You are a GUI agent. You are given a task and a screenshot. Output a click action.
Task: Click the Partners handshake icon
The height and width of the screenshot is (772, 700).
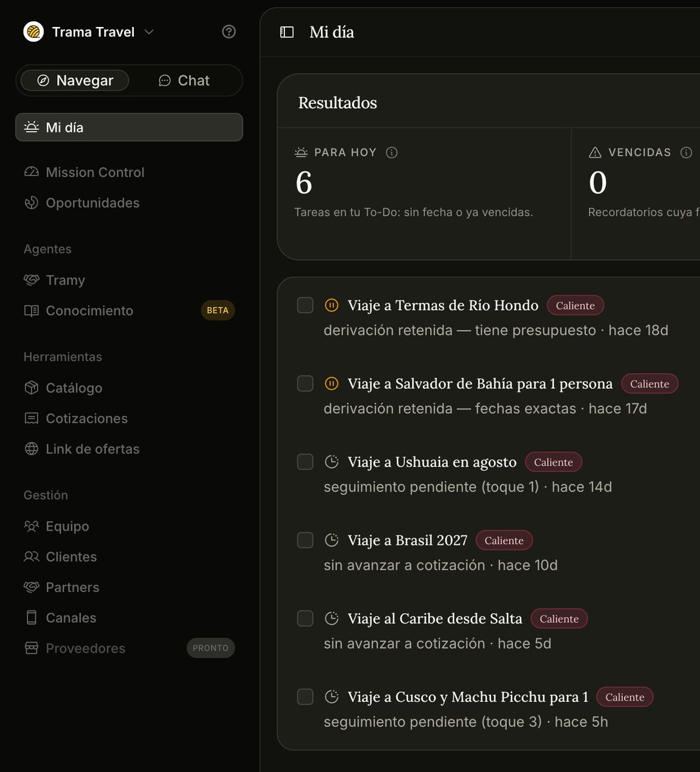pos(32,587)
